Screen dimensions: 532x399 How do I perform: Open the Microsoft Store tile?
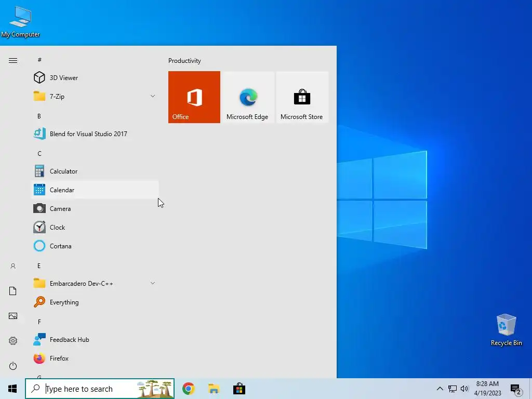302,97
